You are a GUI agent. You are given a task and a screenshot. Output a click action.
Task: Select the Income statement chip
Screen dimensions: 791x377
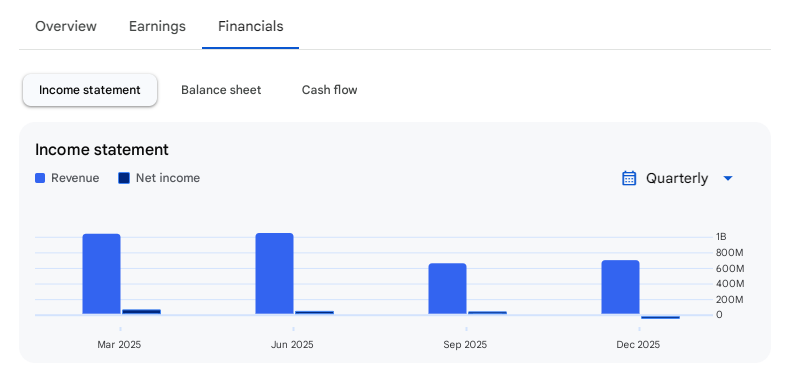(90, 90)
